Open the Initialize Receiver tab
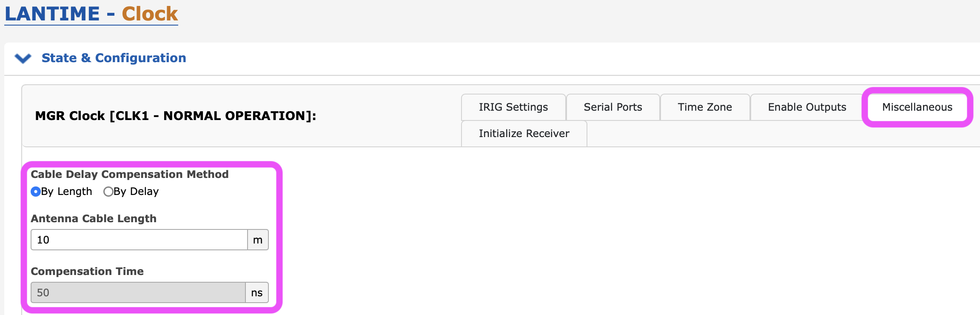This screenshot has width=980, height=315. coord(524,134)
